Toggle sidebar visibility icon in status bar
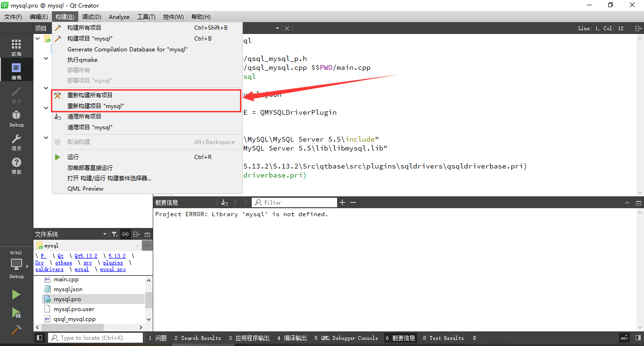 pyautogui.click(x=40, y=338)
